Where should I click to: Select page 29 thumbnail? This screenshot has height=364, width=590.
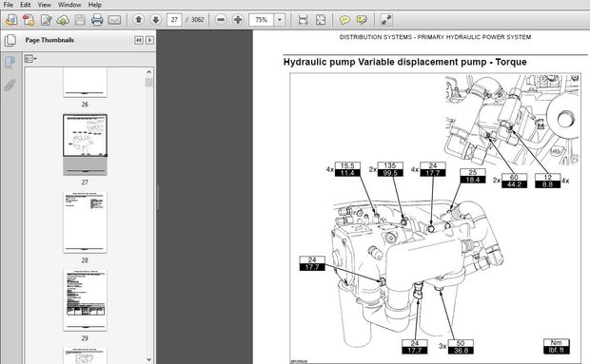tap(85, 300)
